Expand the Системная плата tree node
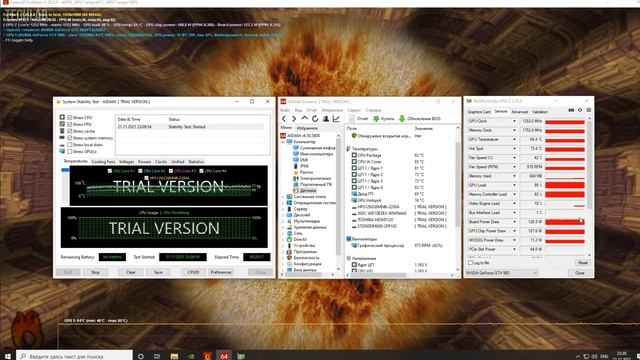Viewport: 640px width, 360px height. [x=283, y=197]
